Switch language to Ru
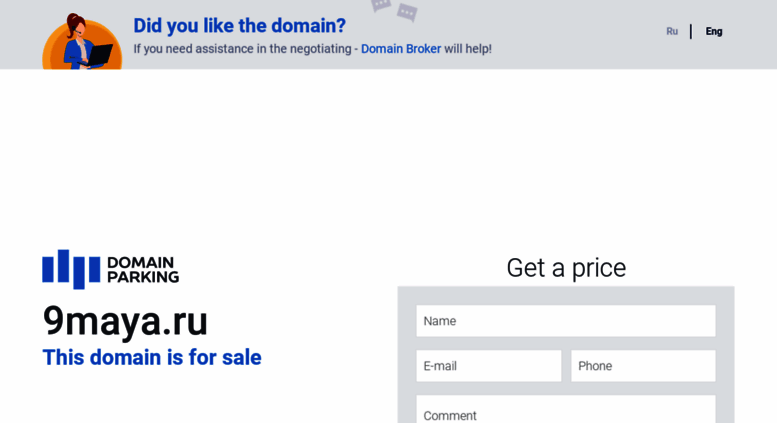The width and height of the screenshot is (777, 423). click(x=672, y=31)
